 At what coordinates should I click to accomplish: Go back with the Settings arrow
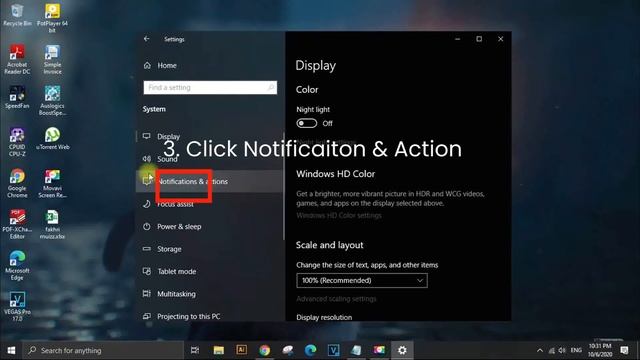pos(147,39)
